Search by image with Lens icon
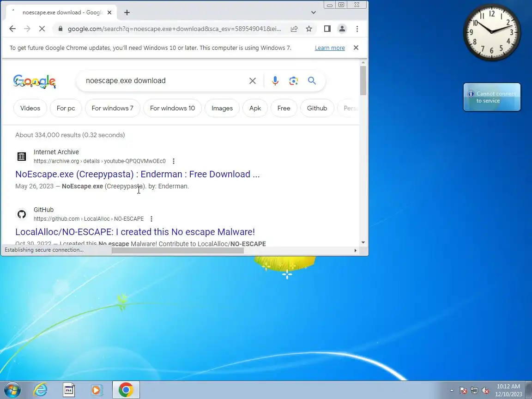This screenshot has width=532, height=399. pos(294,81)
